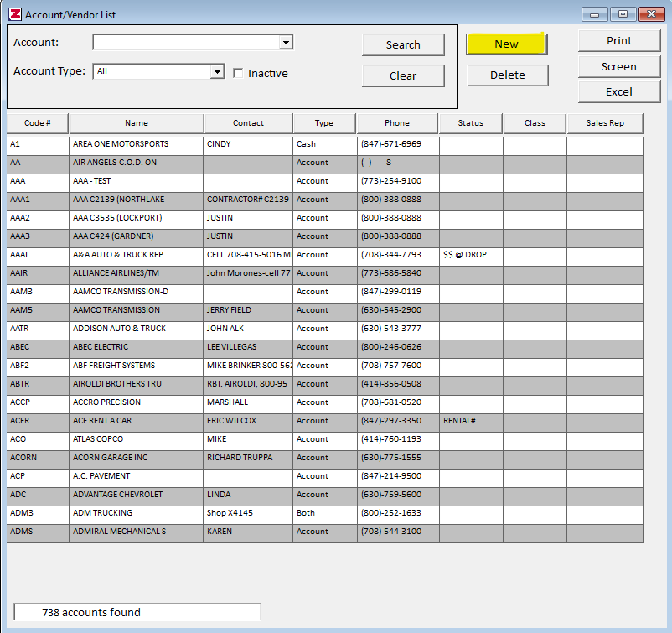
Task: Click the Both type cell
Action: 325,515
